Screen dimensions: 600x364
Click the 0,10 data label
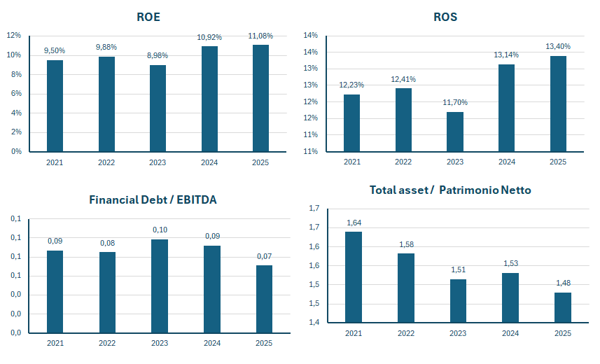tap(160, 230)
